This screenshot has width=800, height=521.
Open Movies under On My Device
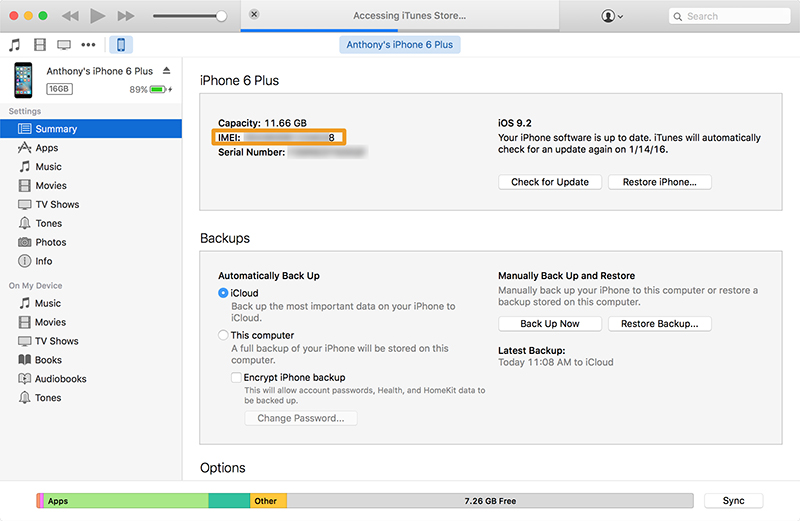pyautogui.click(x=91, y=322)
